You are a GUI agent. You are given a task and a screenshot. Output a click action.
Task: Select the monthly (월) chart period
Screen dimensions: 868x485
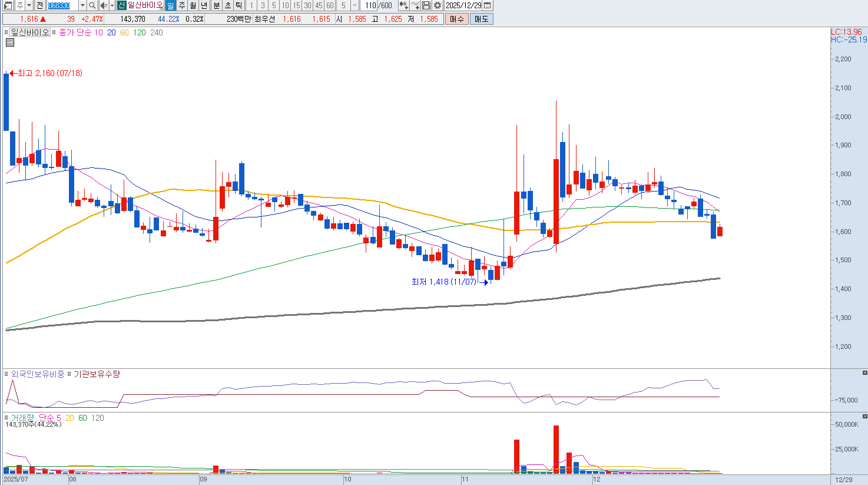193,5
